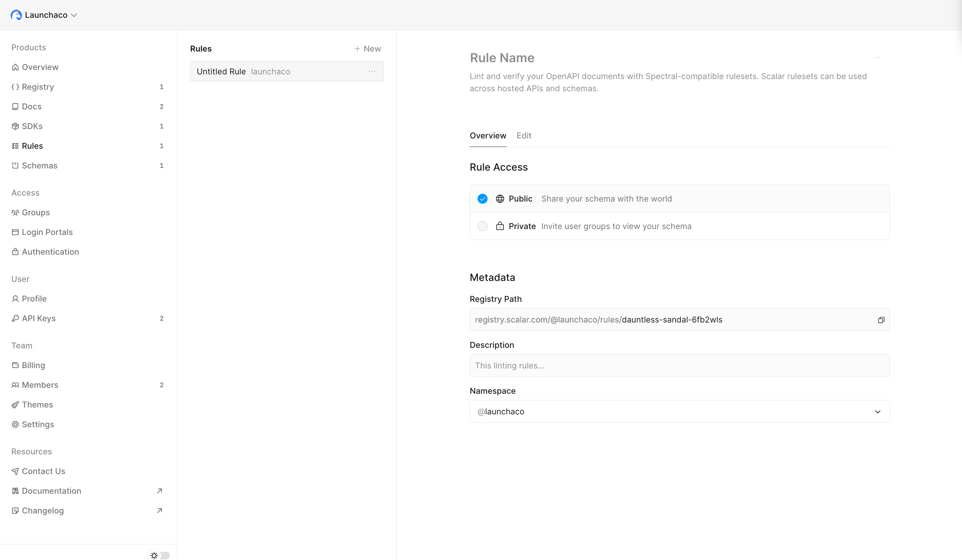Open the ellipsis menu beside Untitled Rule
Screen dimensions: 962x560
[372, 71]
